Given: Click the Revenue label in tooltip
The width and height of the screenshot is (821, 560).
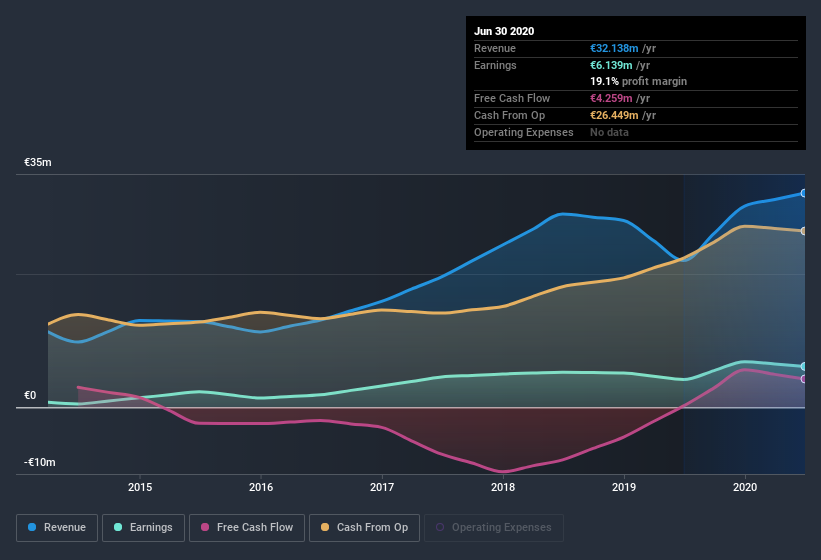Looking at the screenshot, I should tap(495, 48).
